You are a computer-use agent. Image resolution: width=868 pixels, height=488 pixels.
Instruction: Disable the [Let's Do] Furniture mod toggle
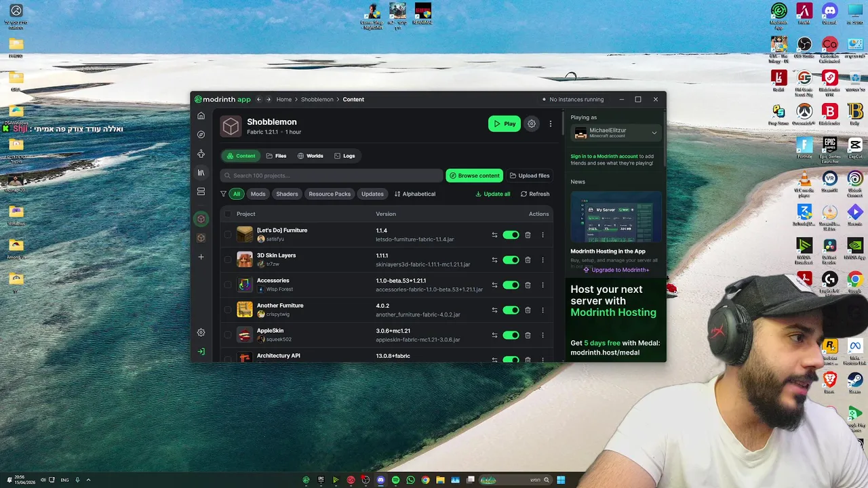tap(511, 235)
